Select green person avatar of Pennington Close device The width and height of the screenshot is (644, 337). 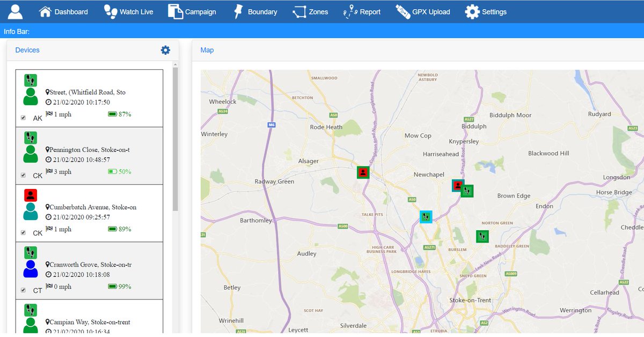[x=31, y=154]
